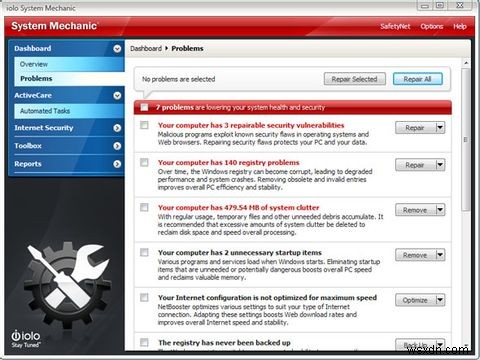The width and height of the screenshot is (480, 360).
Task: Open dropdown next to security vulnerabilities Repair
Action: (x=440, y=128)
